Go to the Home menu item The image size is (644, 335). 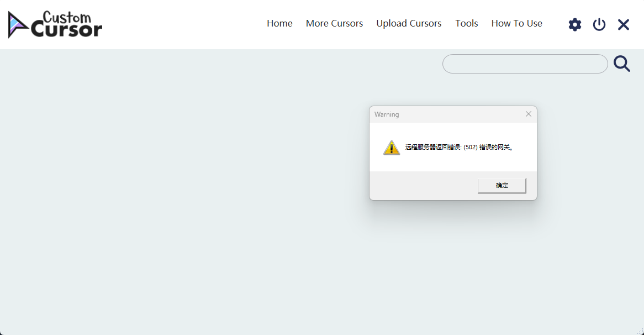279,23
